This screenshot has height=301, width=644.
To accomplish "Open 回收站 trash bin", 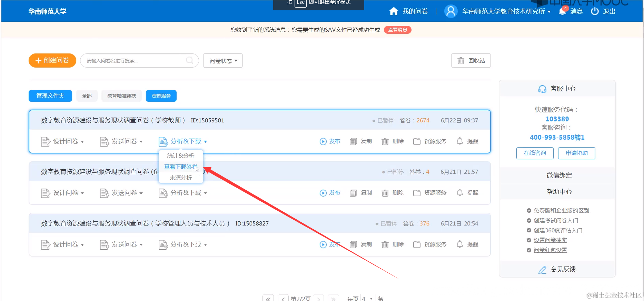I will [471, 61].
